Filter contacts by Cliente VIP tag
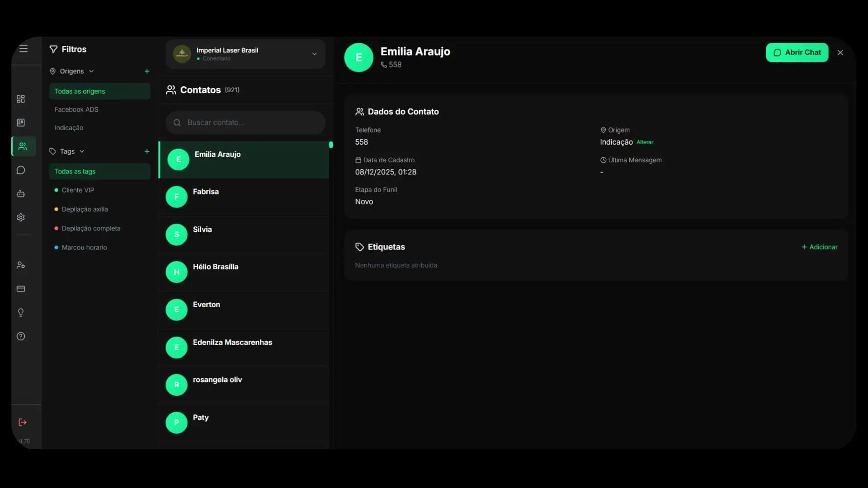Image resolution: width=868 pixels, height=488 pixels. point(78,190)
